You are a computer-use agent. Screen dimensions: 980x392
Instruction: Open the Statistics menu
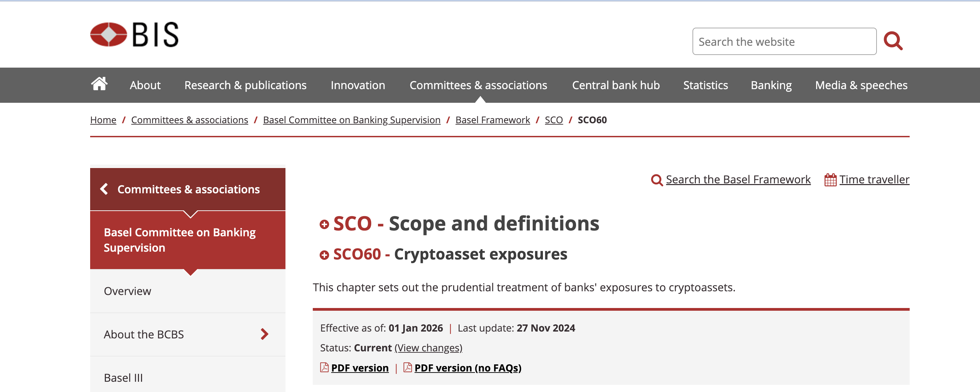(x=705, y=85)
